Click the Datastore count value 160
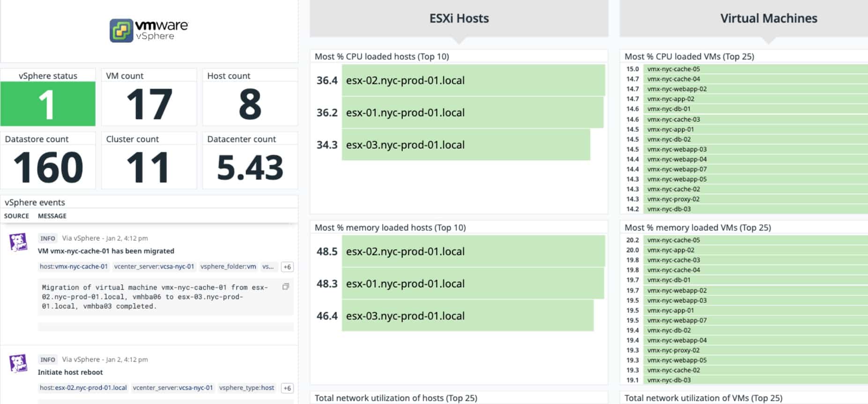Screen dimensions: 868x404 48,167
